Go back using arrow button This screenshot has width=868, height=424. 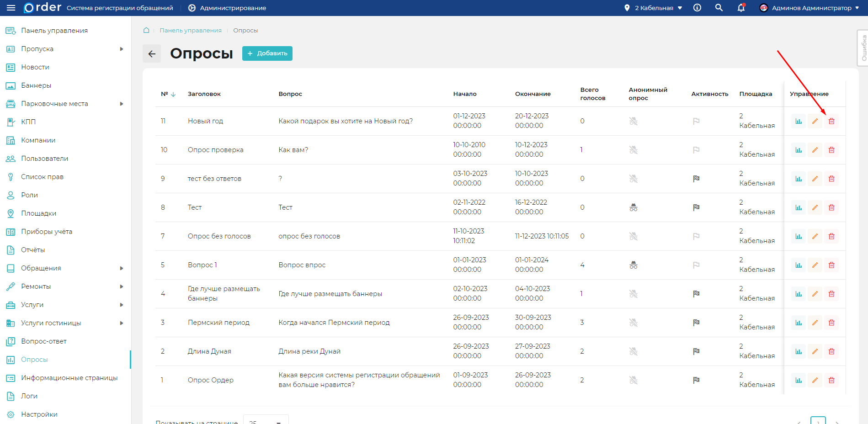(152, 53)
